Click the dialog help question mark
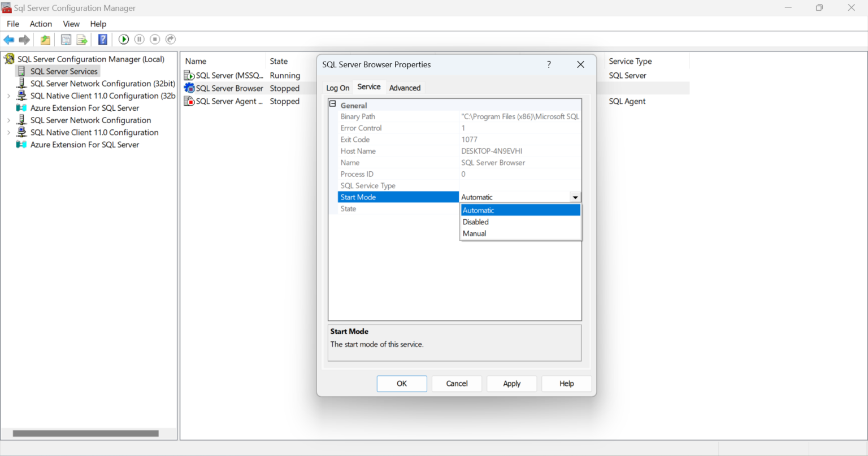 coord(548,64)
